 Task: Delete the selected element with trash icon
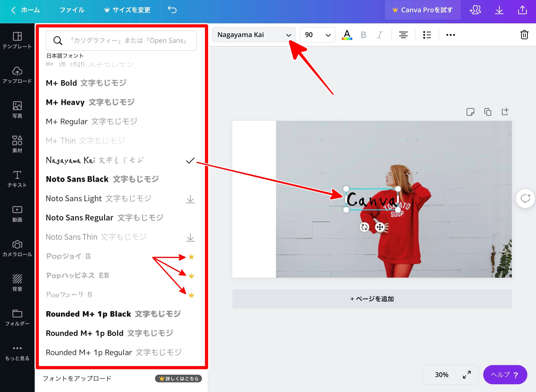point(524,35)
